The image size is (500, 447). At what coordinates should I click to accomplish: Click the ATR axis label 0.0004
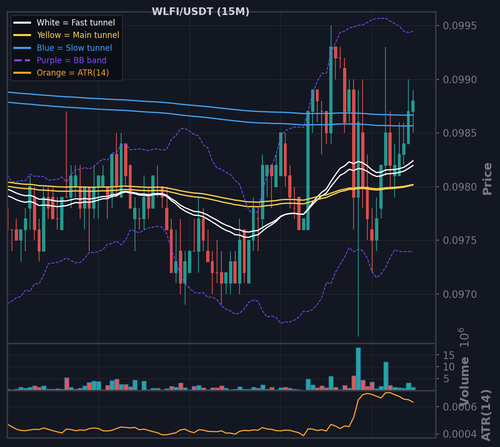[x=460, y=434]
